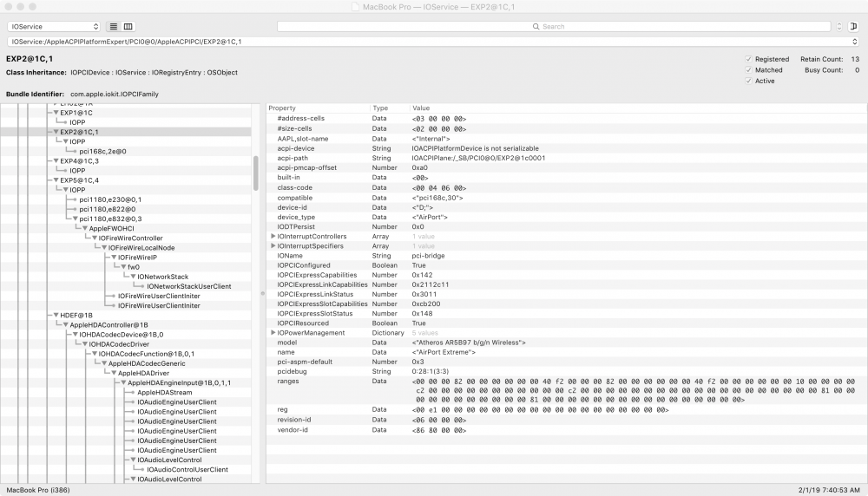Collapse the EXP1@1C tree node

56,113
